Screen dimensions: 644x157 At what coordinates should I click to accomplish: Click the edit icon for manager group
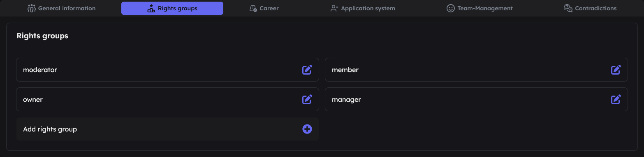(616, 99)
